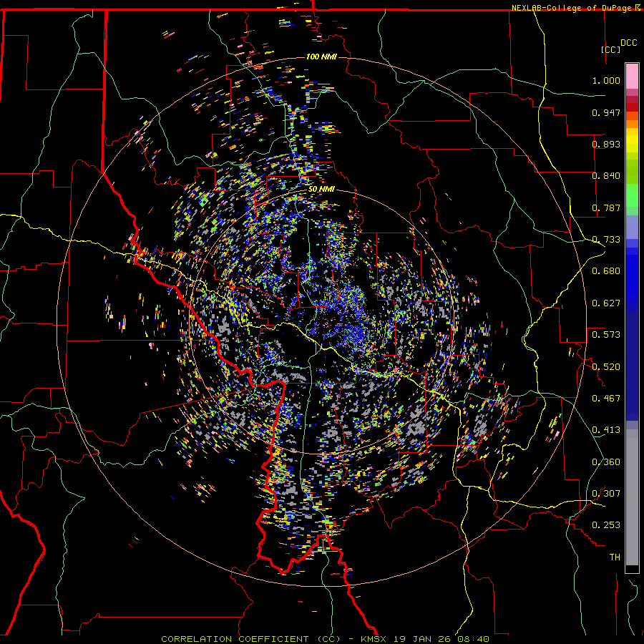Select the 1.000 legend value
Viewport: 644px width, 644px height.
[x=606, y=80]
